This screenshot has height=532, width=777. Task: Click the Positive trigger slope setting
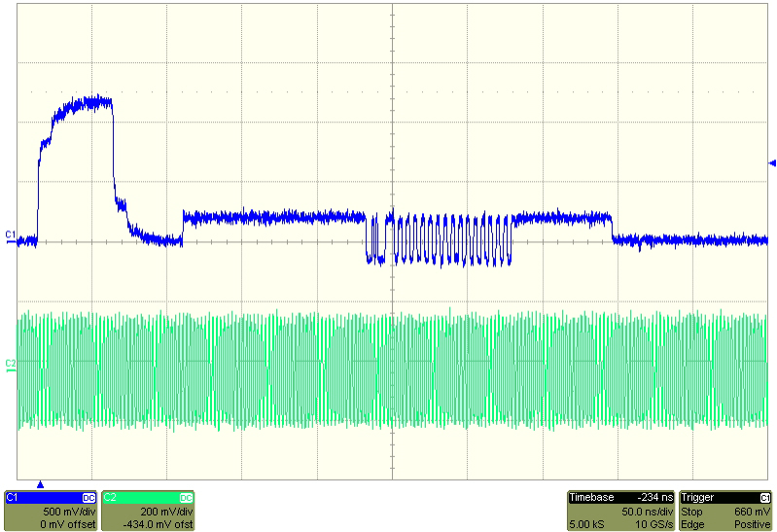753,524
